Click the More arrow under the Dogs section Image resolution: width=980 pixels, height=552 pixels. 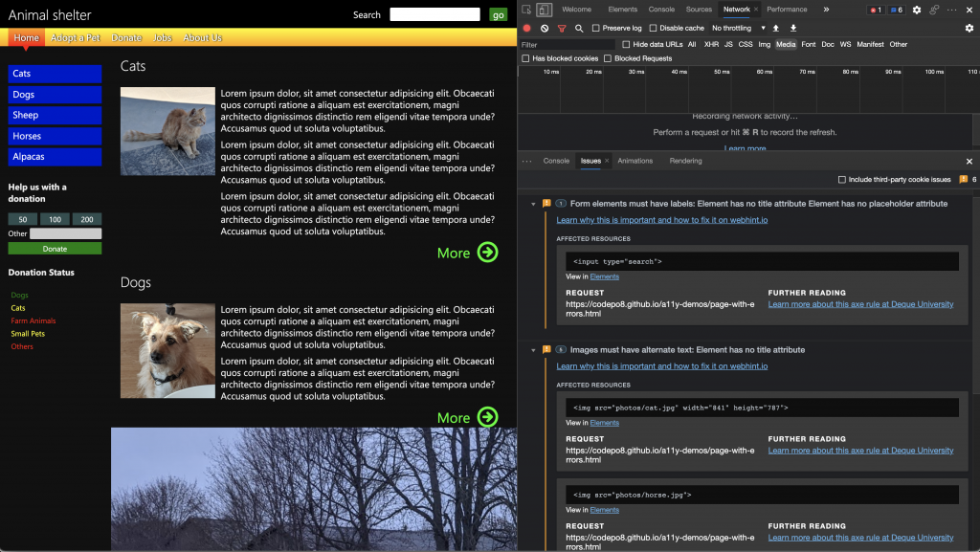(487, 416)
